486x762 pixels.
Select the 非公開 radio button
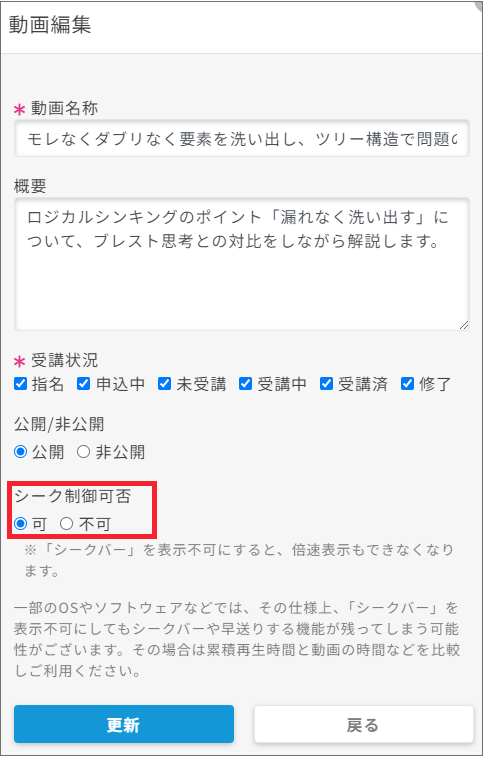84,452
